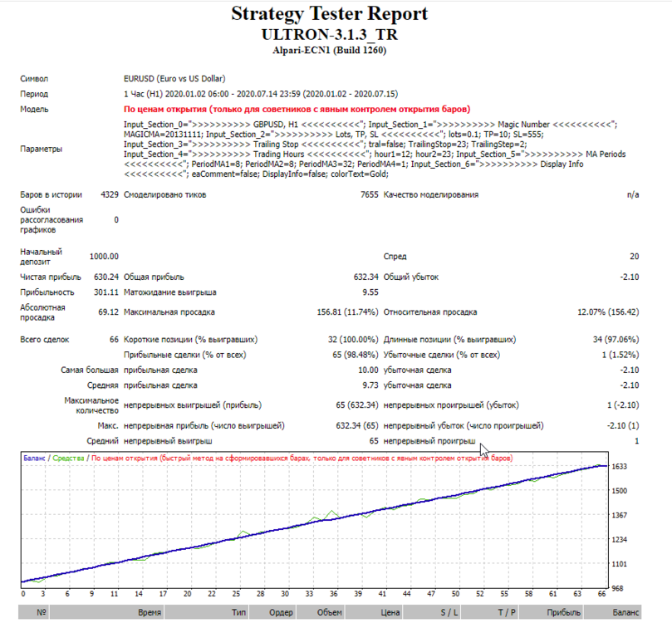
Task: Click the '156.81 (11.74%)' maximal drawdown value
Action: (347, 312)
